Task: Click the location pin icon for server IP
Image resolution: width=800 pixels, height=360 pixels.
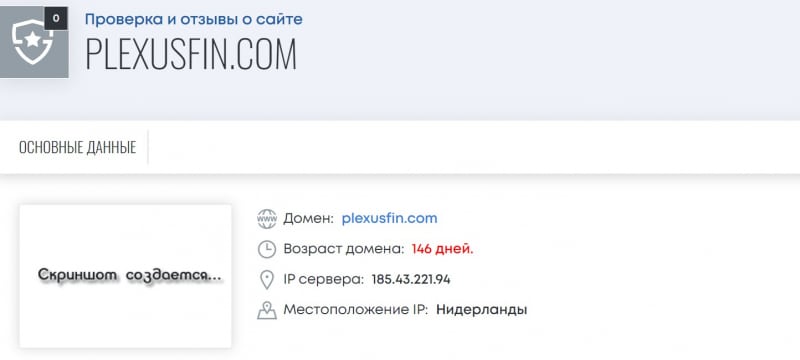Action: point(266,280)
